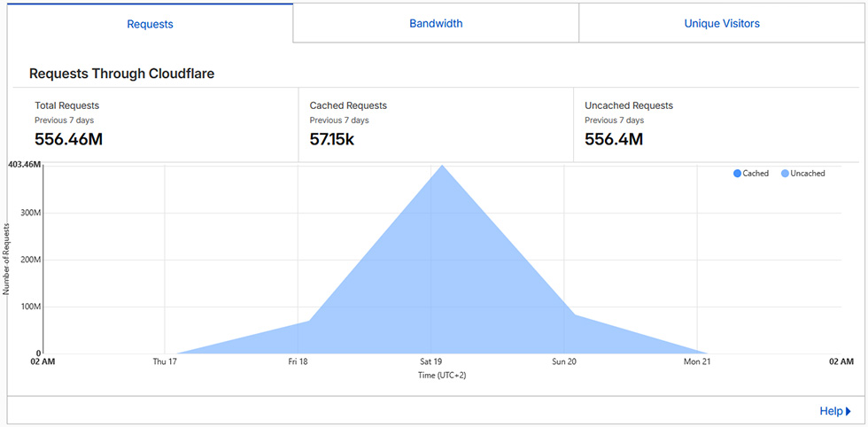This screenshot has width=868, height=427.
Task: Click the 300M y-axis label
Action: click(32, 213)
